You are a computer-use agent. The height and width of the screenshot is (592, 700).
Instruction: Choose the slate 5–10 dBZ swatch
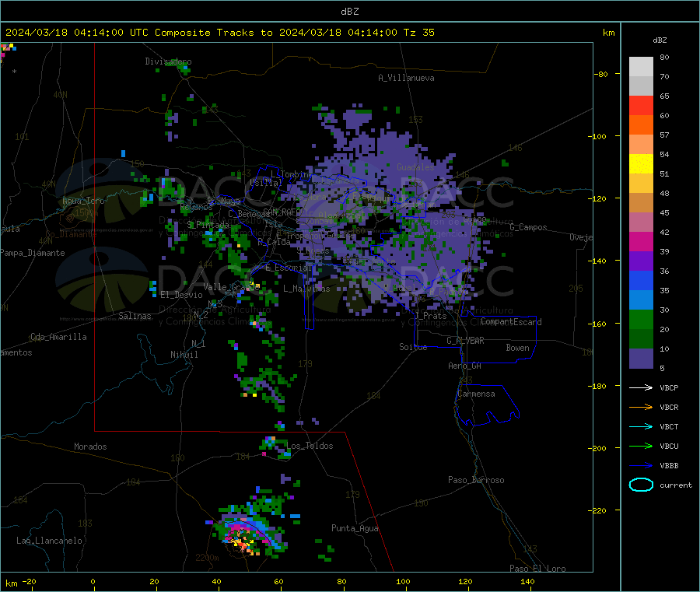point(641,359)
